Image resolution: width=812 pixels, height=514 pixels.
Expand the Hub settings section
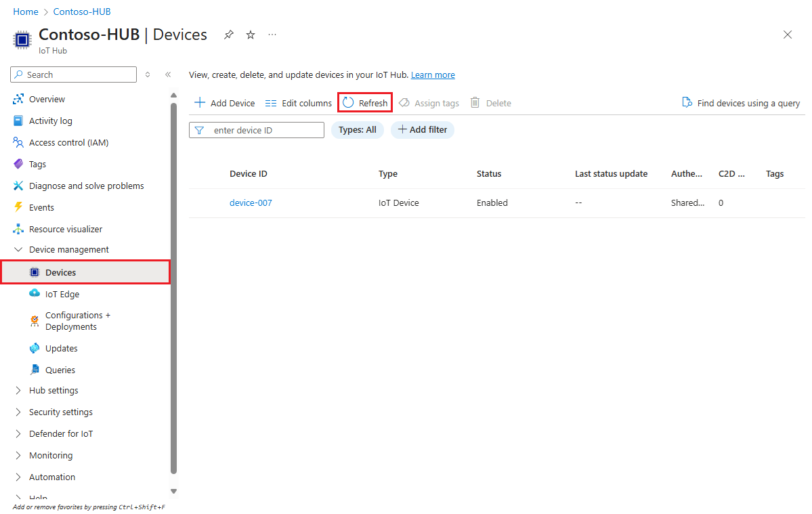[x=54, y=390]
